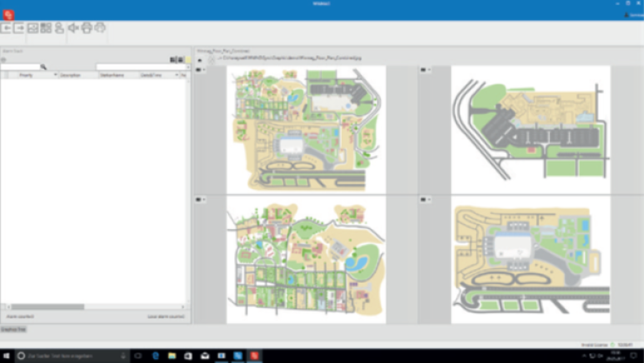The height and width of the screenshot is (363, 644).
Task: Open the top-right map pane camera dropdown
Action: coord(426,70)
